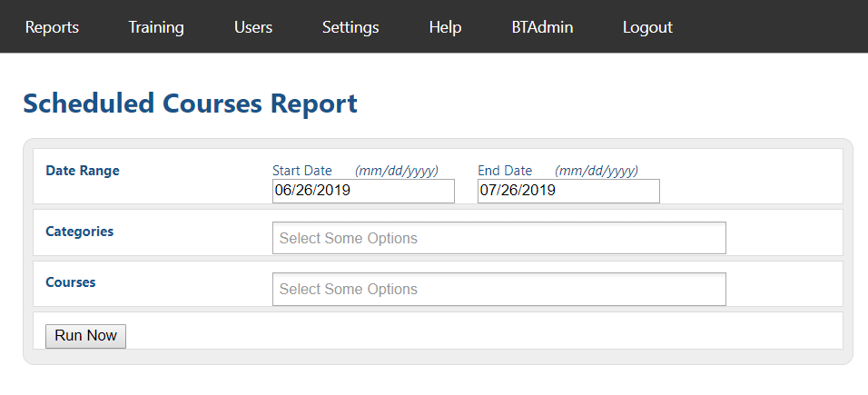Open the Help menu
Image resolution: width=868 pixels, height=395 pixels.
tap(445, 27)
